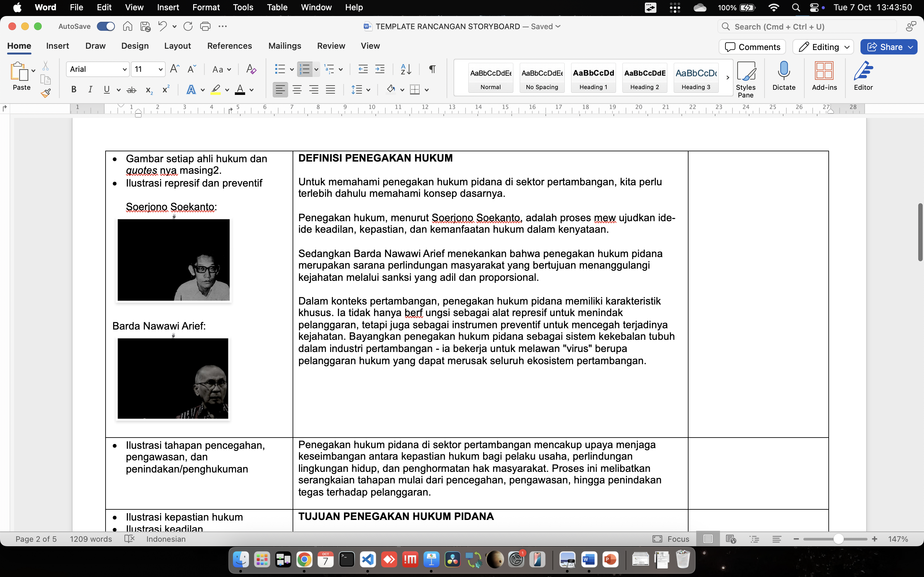Screen dimensions: 924x577
Task: Open the Table menu in menu bar
Action: [x=277, y=7]
